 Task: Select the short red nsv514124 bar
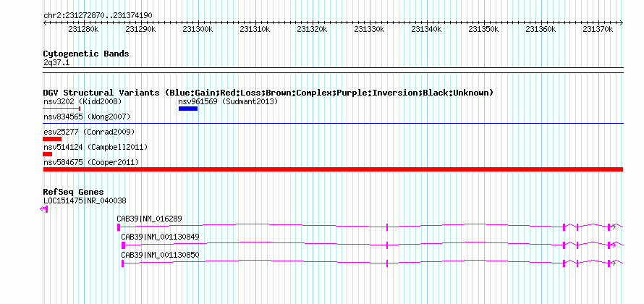(x=48, y=154)
